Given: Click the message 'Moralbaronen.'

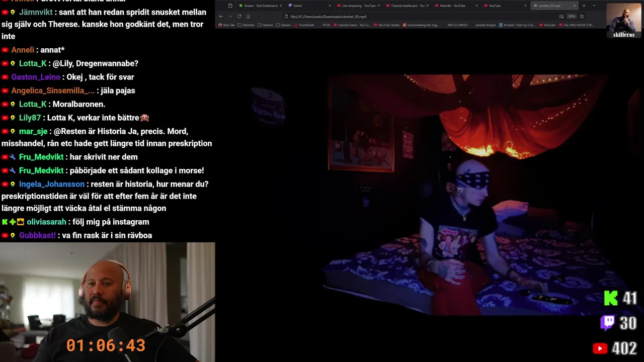Looking at the screenshot, I should click(78, 104).
